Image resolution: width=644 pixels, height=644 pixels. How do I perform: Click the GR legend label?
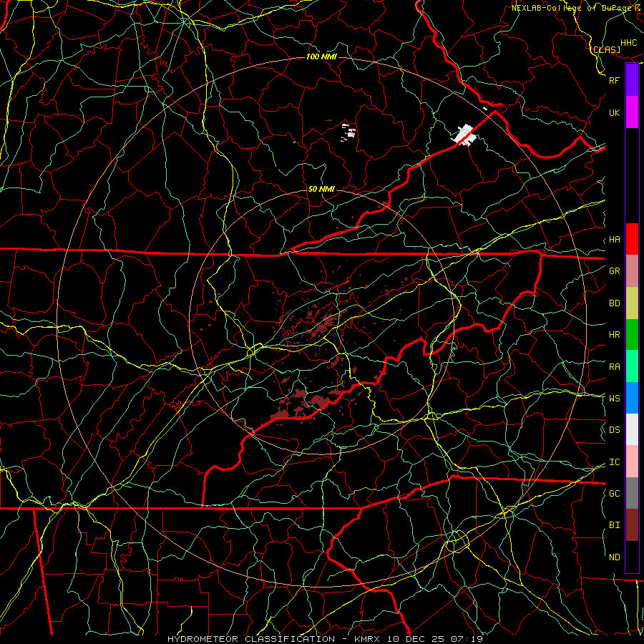[614, 270]
